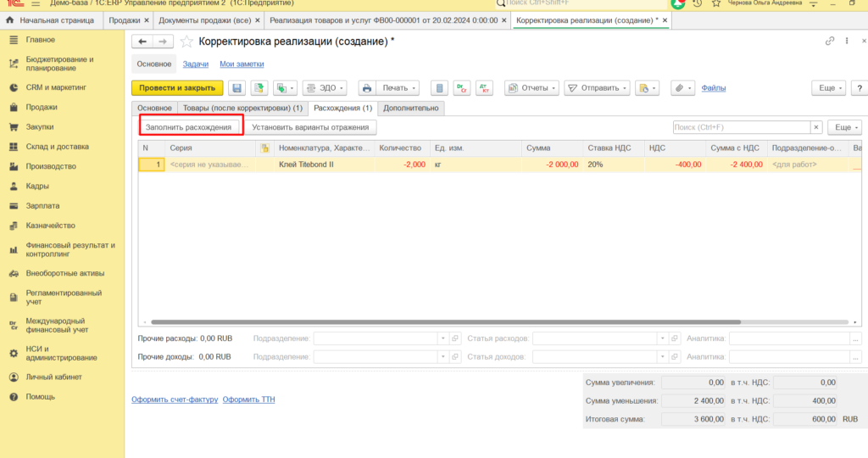Open the Файлы link
This screenshot has width=868, height=458.
point(713,88)
